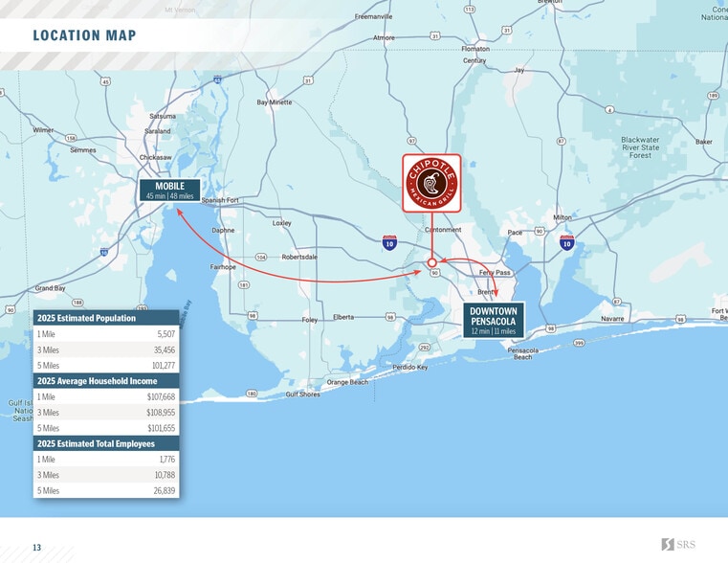Viewport: 728px width, 563px height.
Task: Click page number 13 in footer
Action: [x=36, y=548]
